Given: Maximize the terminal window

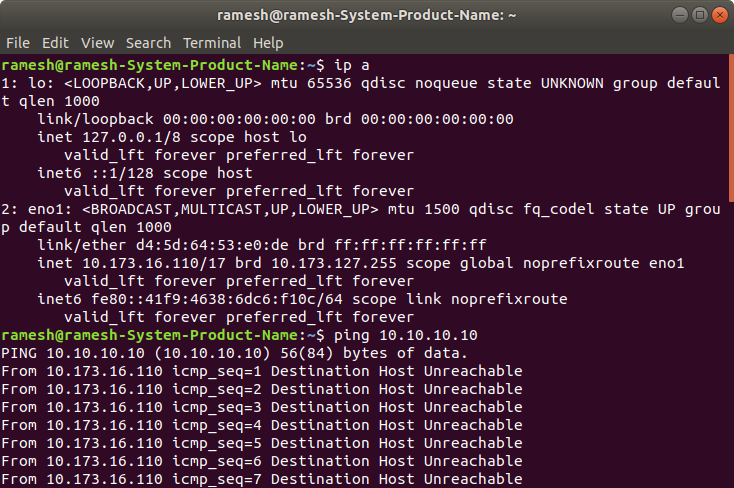Looking at the screenshot, I should click(700, 15).
